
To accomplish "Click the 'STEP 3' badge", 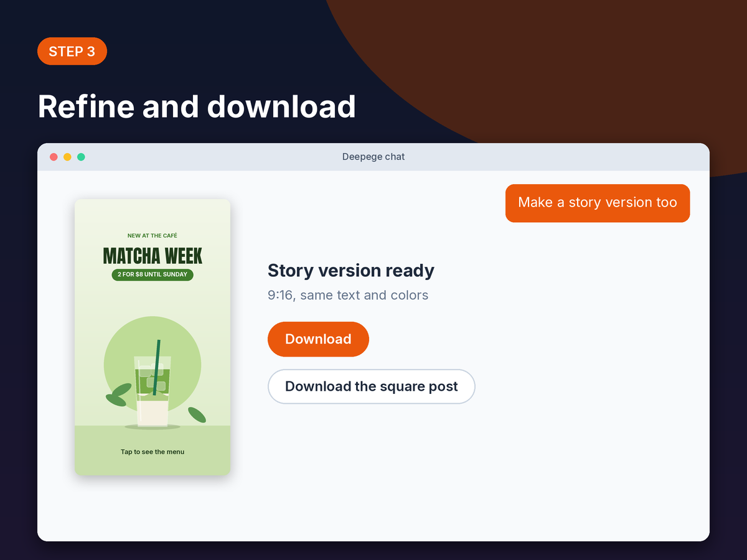I will (72, 51).
